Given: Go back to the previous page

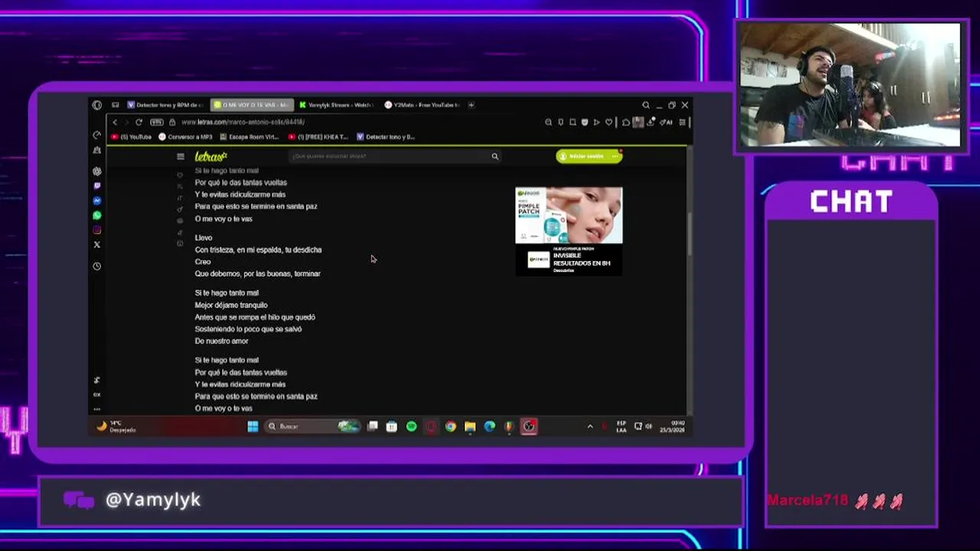Looking at the screenshot, I should point(115,122).
